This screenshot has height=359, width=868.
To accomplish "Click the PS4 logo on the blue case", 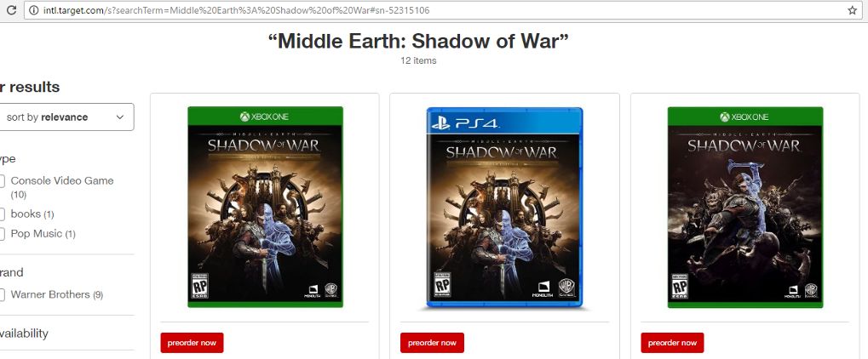I will [465, 123].
